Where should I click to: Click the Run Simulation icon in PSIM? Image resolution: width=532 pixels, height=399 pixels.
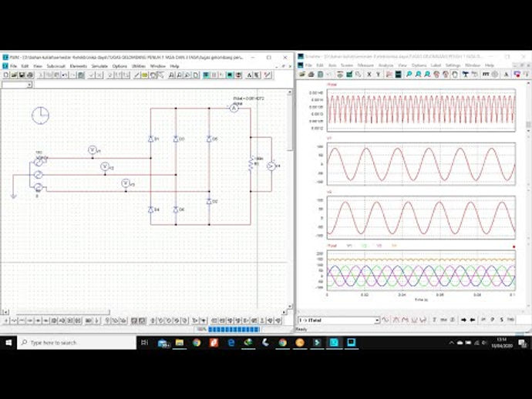click(x=206, y=75)
